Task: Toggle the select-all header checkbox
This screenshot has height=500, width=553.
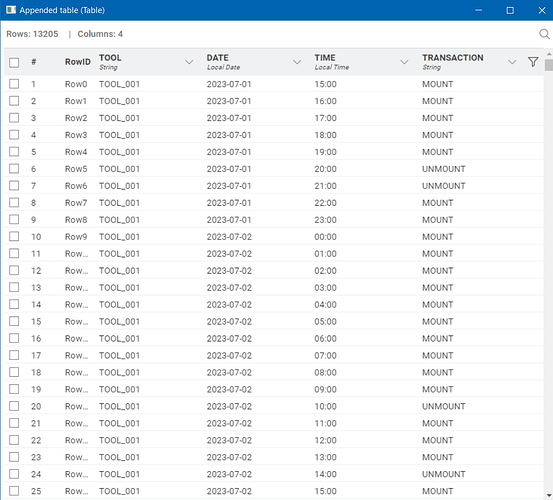Action: (14, 62)
